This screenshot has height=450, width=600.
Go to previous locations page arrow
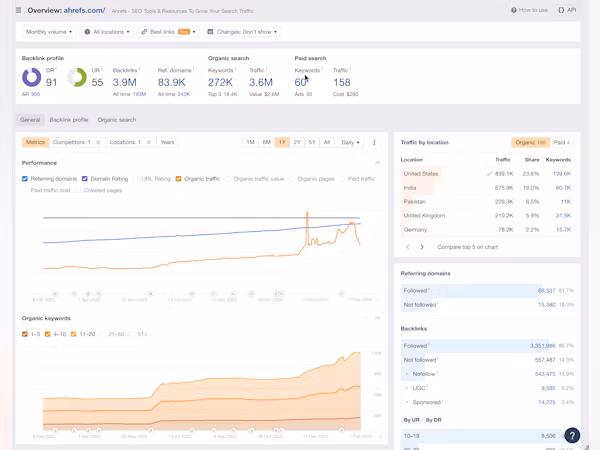408,247
